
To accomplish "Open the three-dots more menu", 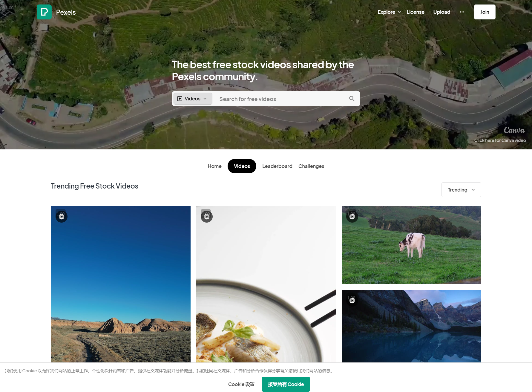I will point(462,12).
